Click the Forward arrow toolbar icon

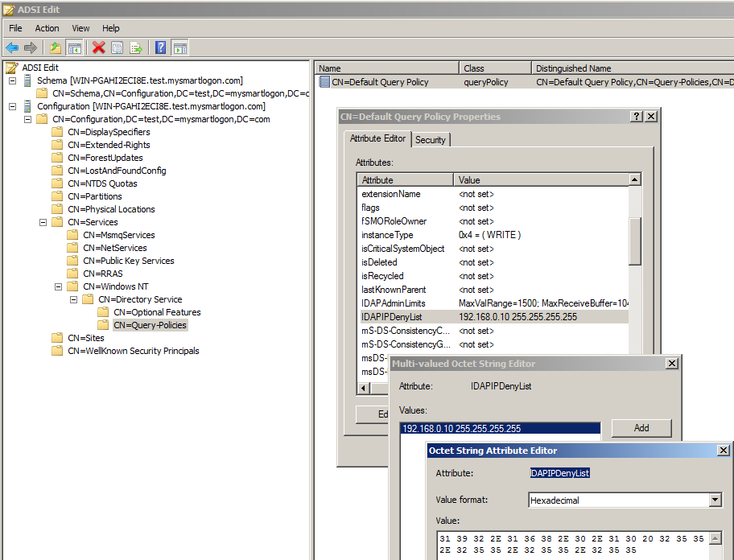[x=31, y=47]
